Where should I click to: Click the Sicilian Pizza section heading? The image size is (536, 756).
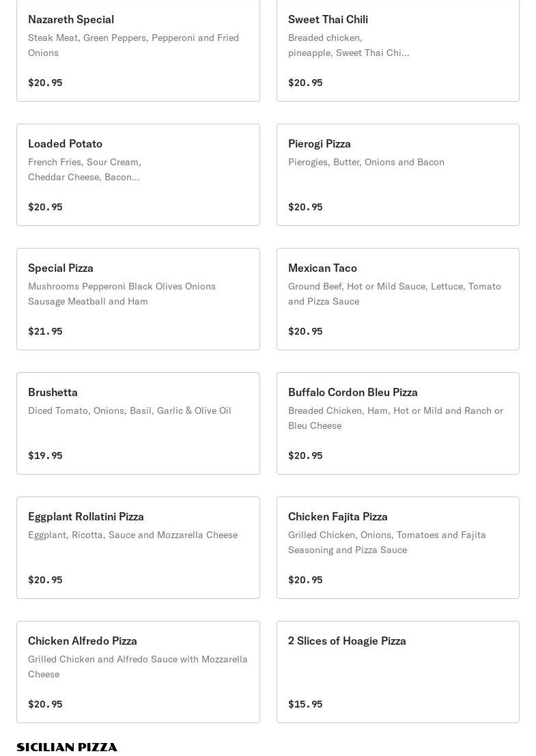coord(67,747)
